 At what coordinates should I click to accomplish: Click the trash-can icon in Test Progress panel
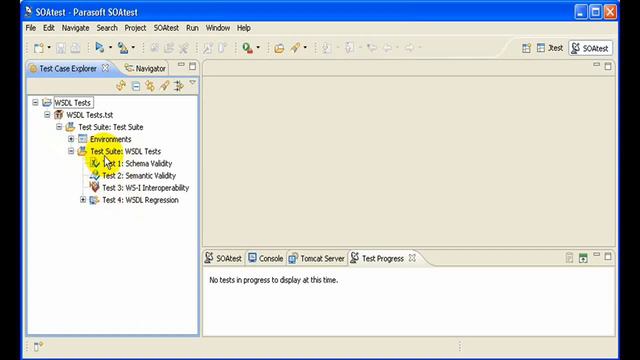(x=569, y=258)
